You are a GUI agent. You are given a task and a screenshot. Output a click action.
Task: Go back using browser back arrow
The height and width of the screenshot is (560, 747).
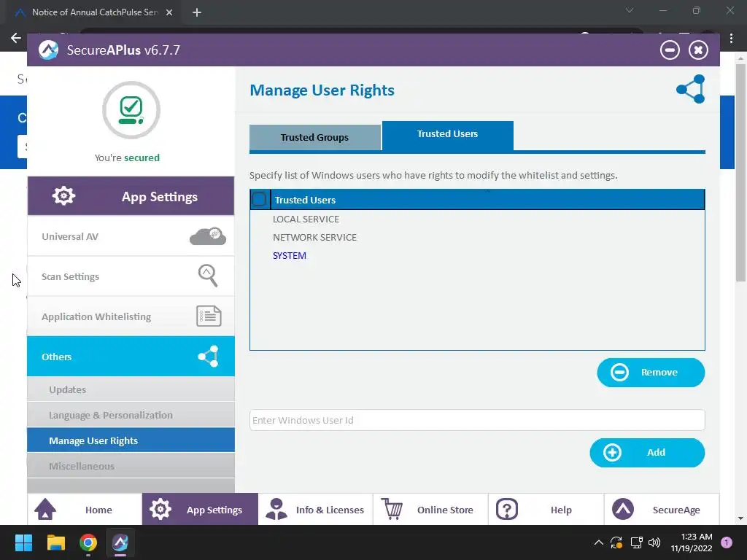16,38
